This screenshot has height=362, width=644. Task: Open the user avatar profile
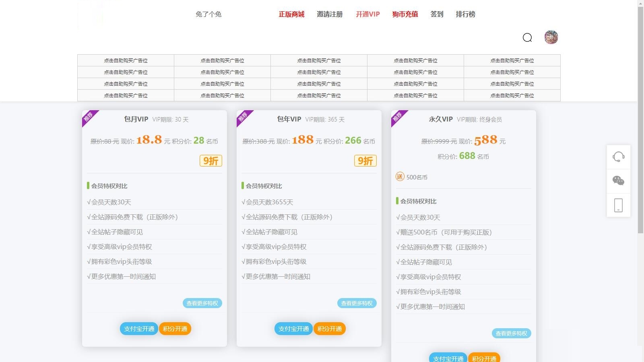(x=551, y=37)
